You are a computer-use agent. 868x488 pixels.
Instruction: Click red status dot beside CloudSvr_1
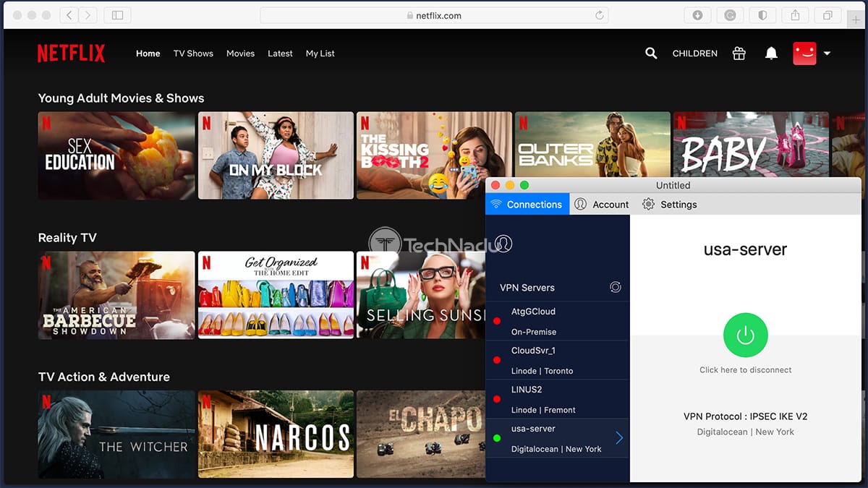(x=497, y=360)
